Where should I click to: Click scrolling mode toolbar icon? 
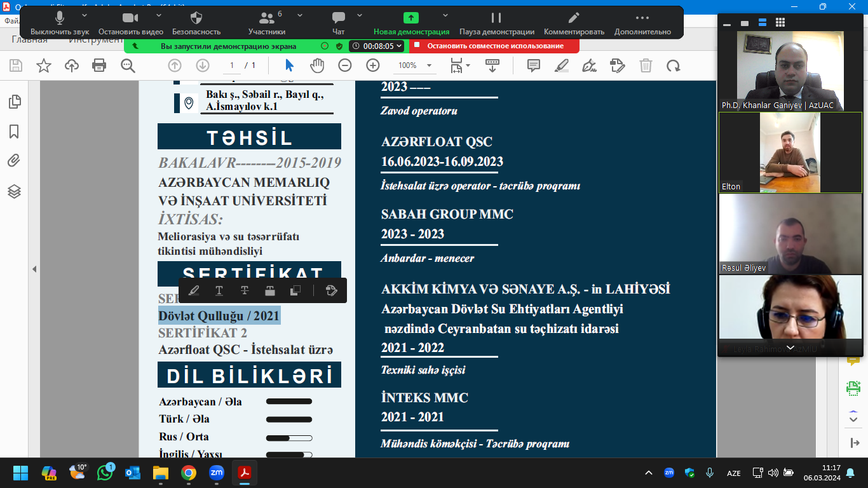492,65
